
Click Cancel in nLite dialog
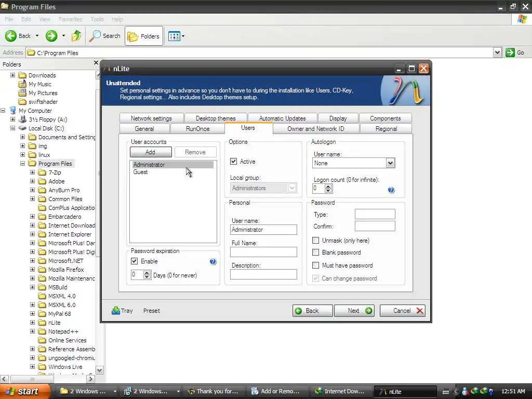coord(403,311)
